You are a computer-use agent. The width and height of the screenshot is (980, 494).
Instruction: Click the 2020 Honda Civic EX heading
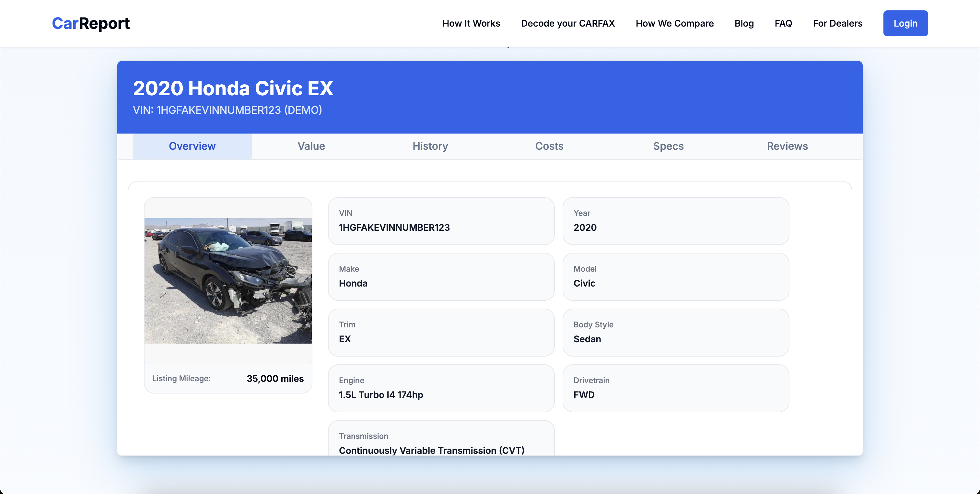pyautogui.click(x=233, y=88)
